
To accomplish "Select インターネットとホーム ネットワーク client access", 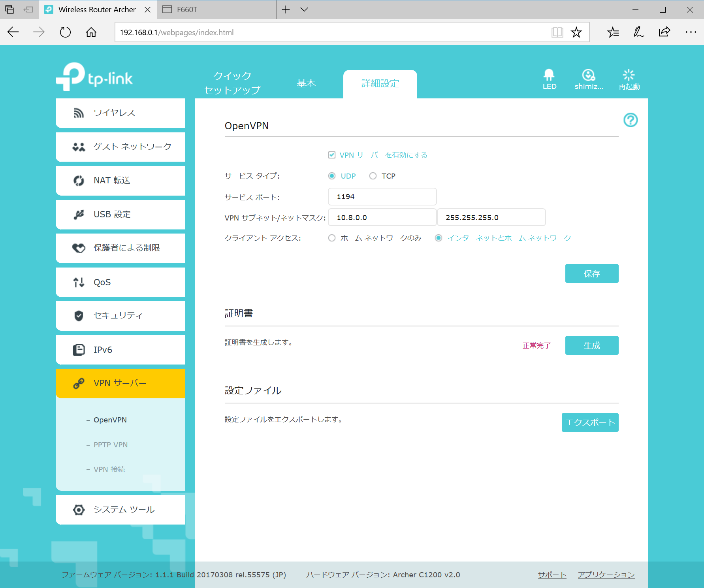I will pyautogui.click(x=439, y=238).
